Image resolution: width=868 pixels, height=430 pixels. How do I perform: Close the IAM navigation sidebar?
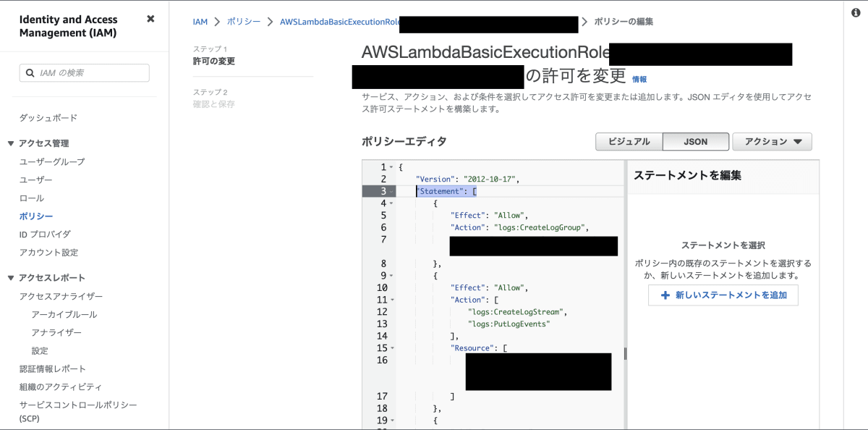click(x=150, y=19)
